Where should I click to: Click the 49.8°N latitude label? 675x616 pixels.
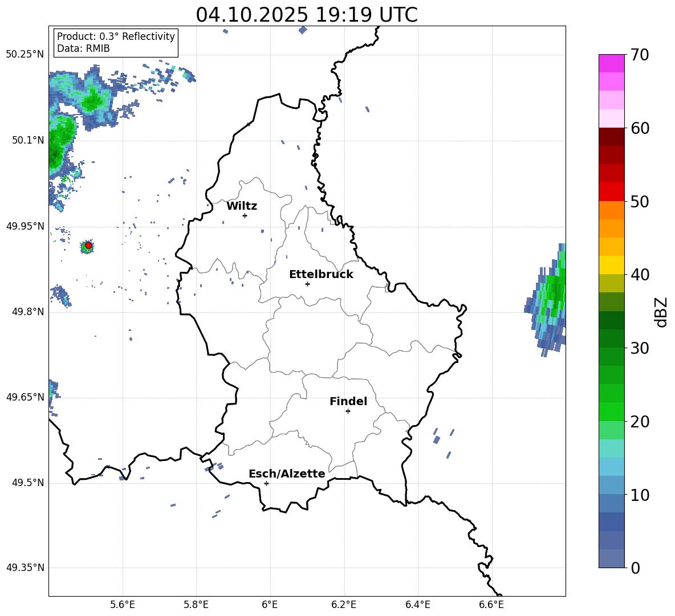[x=27, y=312]
